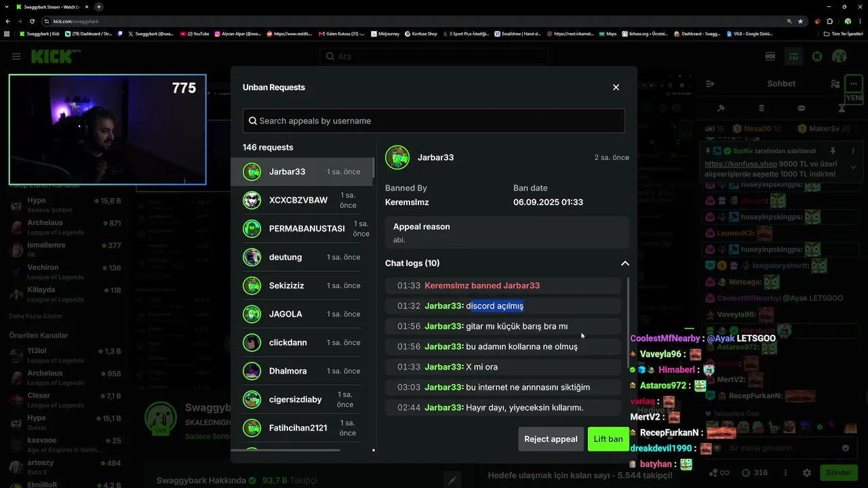Click the 316 Kick points indicator

pyautogui.click(x=754, y=472)
